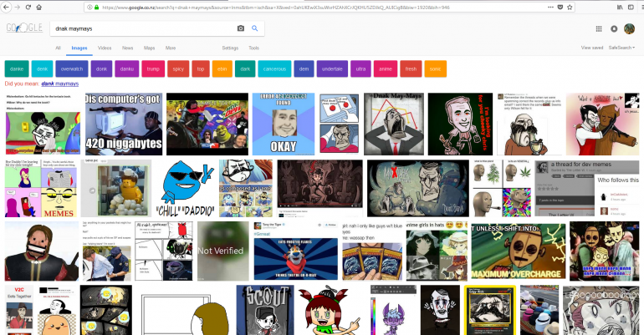Screen dimensions: 644x335
Task: Click the browser forward arrow
Action: coord(18,7)
